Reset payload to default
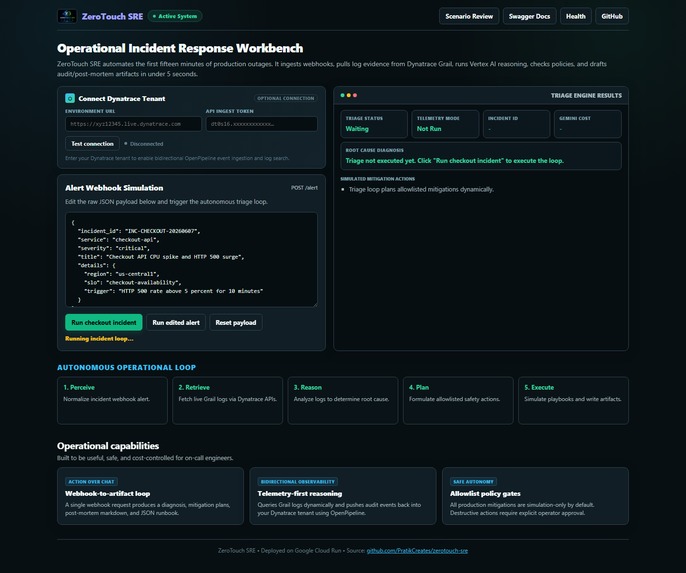 click(236, 322)
